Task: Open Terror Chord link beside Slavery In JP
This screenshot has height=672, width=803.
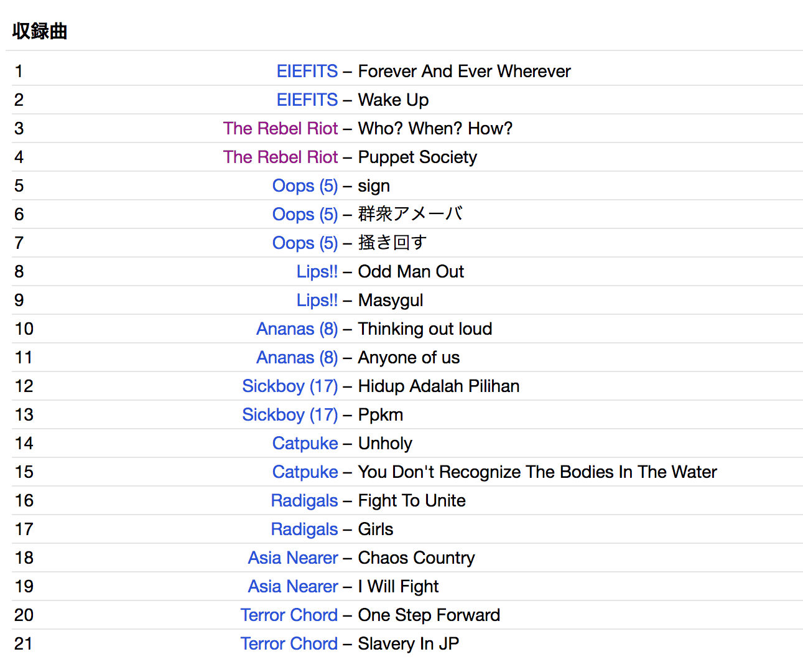Action: pos(289,643)
